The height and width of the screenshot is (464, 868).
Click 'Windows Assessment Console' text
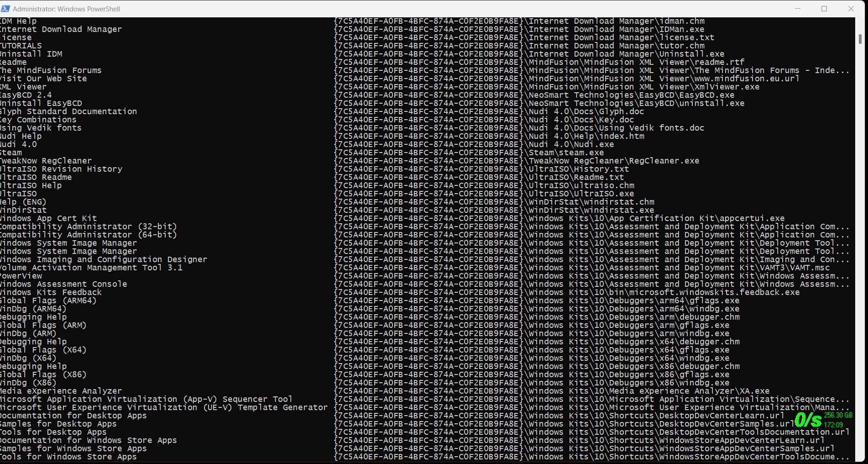coord(63,284)
